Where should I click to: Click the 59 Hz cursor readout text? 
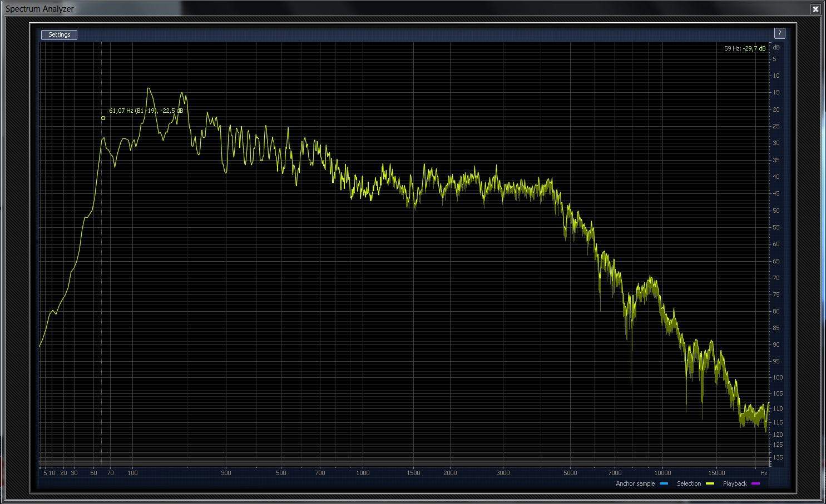tap(744, 48)
